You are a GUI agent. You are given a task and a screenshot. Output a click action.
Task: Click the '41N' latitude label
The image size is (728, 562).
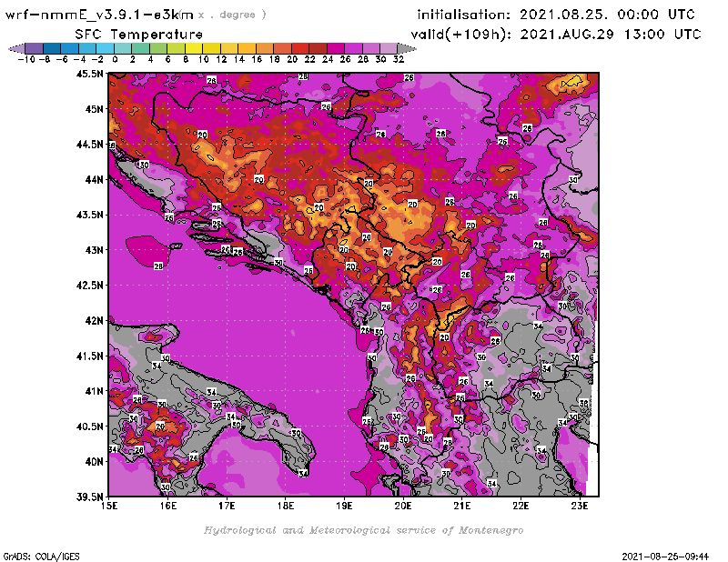click(x=94, y=391)
